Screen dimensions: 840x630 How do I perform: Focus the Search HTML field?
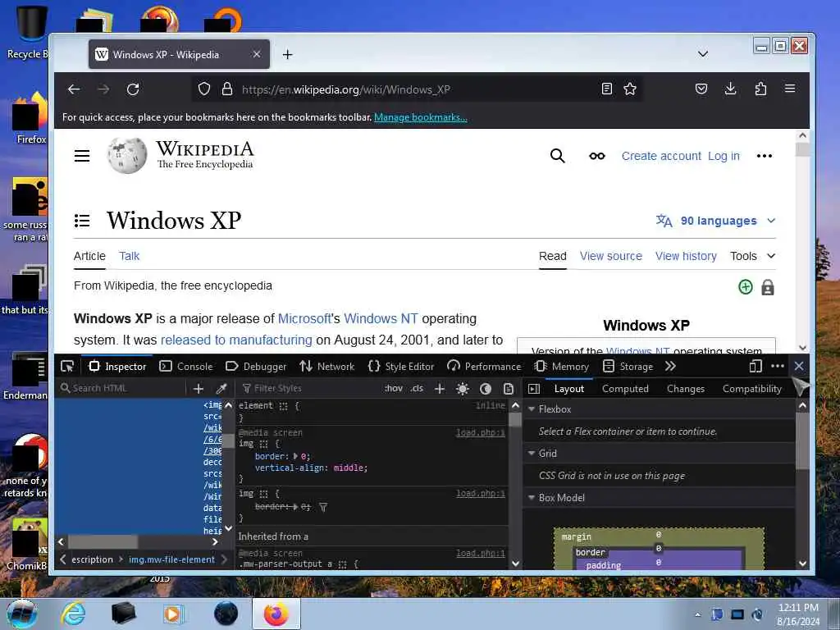123,388
